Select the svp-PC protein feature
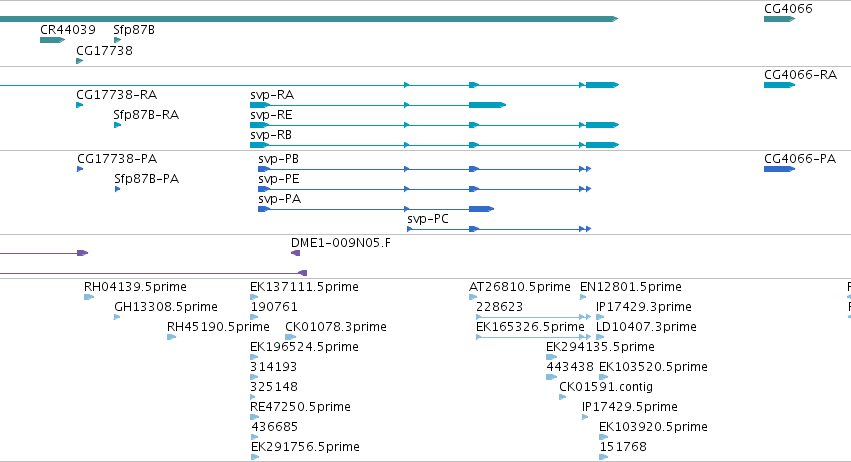Viewport: 851px width, 462px height. 499,229
